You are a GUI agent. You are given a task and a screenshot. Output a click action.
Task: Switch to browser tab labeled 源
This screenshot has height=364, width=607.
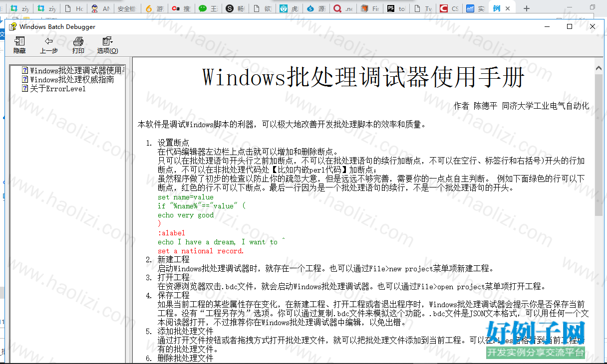315,8
